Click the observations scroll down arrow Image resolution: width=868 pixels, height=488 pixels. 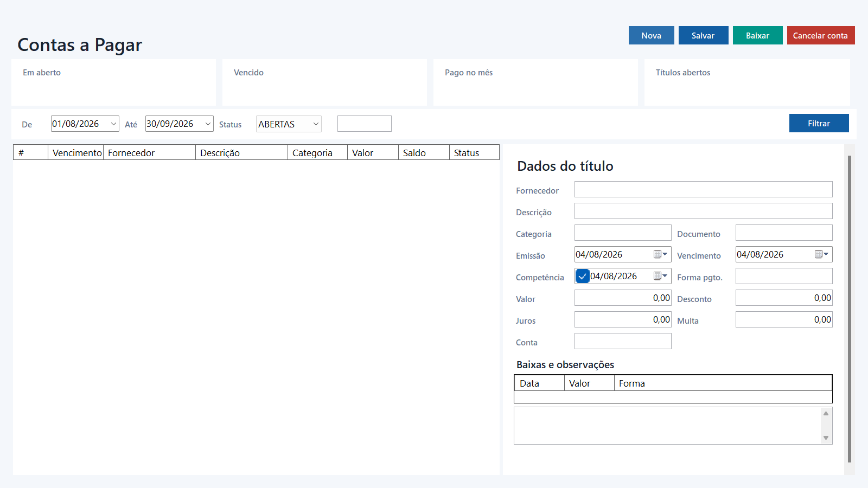click(826, 438)
